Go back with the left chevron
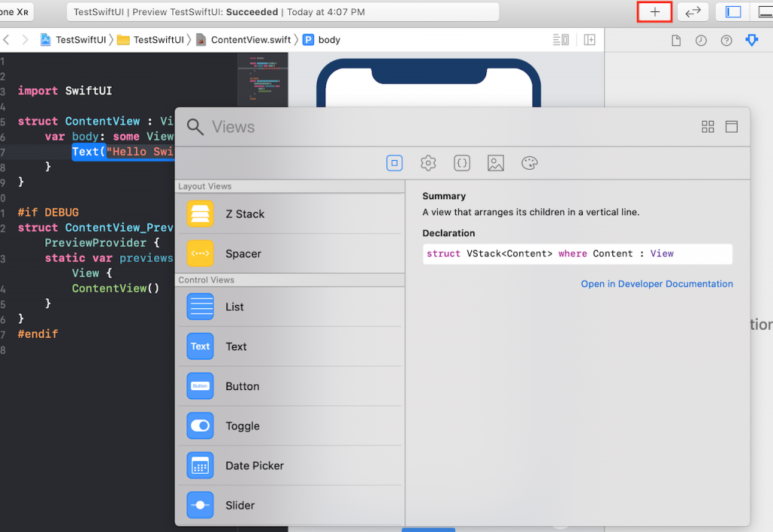 6,40
